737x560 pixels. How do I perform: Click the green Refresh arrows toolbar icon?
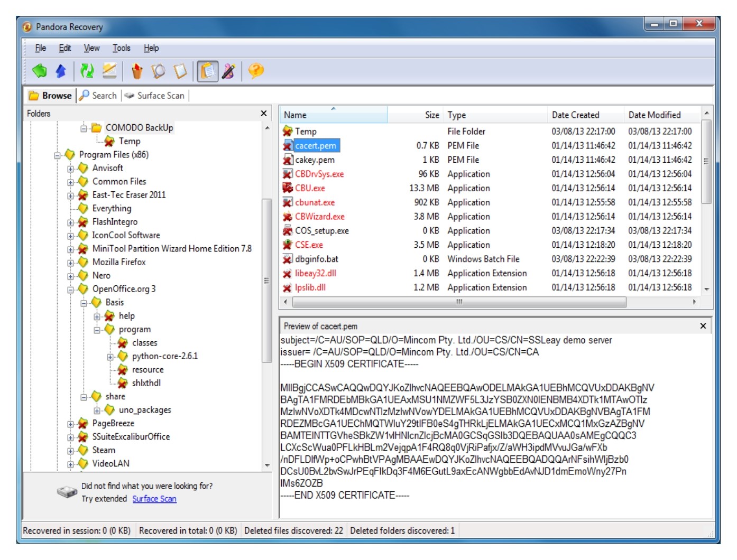click(x=87, y=71)
